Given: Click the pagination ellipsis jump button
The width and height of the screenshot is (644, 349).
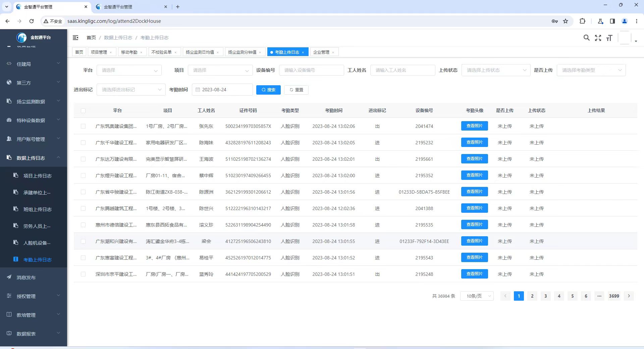Looking at the screenshot, I should [599, 296].
